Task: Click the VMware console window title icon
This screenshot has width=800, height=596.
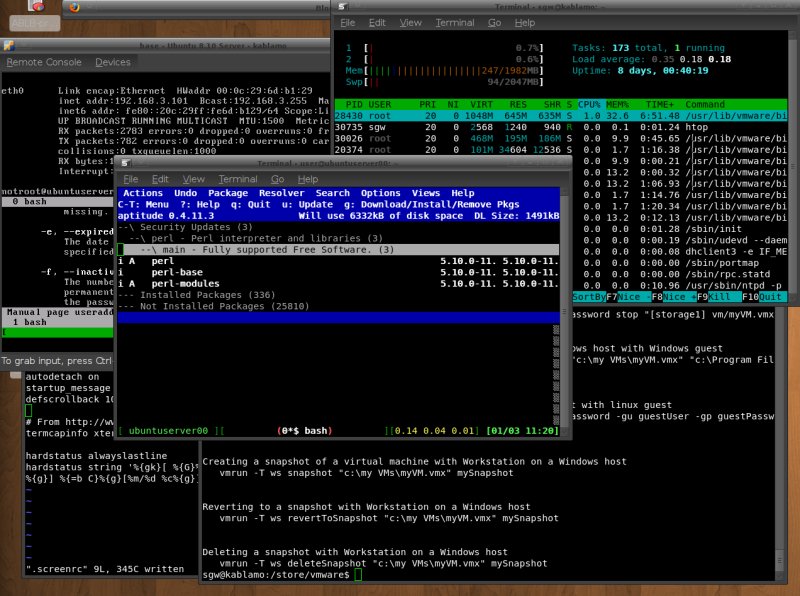Action: point(9,45)
